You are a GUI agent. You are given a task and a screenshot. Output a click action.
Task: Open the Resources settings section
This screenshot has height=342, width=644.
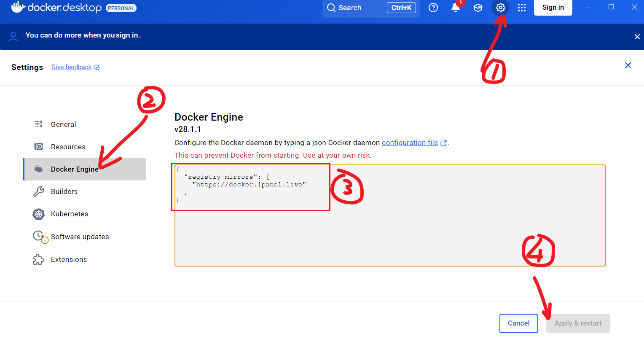(68, 147)
